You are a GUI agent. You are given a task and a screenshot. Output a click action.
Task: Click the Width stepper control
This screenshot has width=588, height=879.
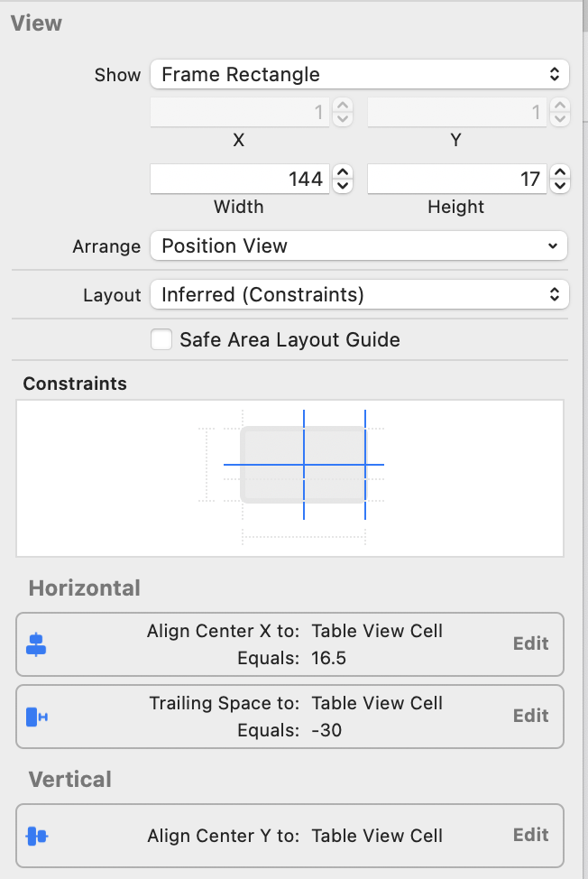point(343,179)
